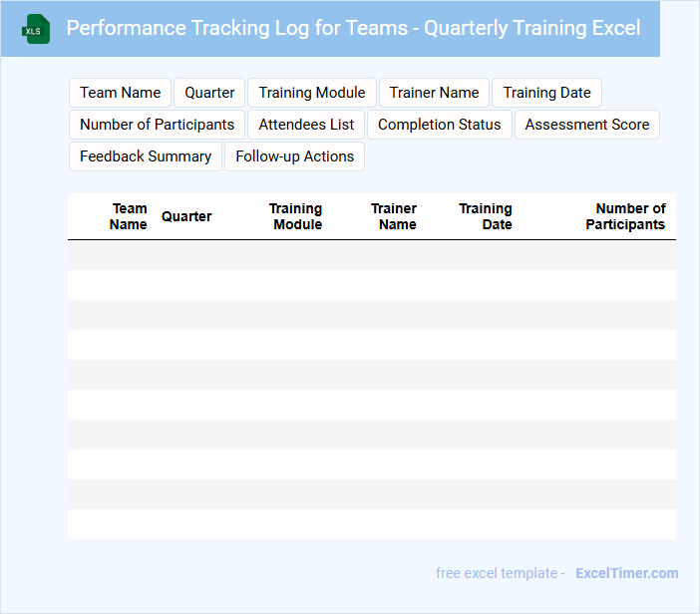
Task: Select the Team Name tag
Action: 120,93
